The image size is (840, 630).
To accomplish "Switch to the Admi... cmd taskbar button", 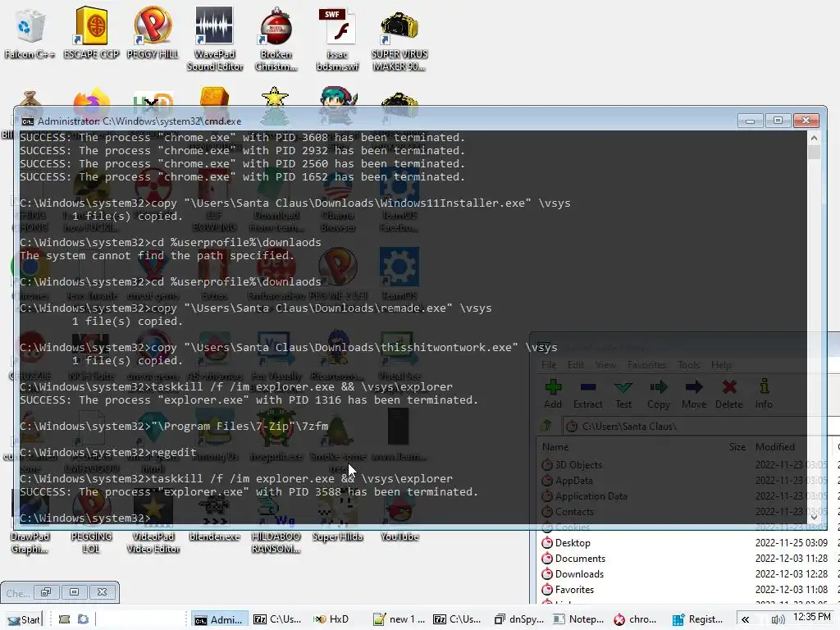I will [218, 619].
